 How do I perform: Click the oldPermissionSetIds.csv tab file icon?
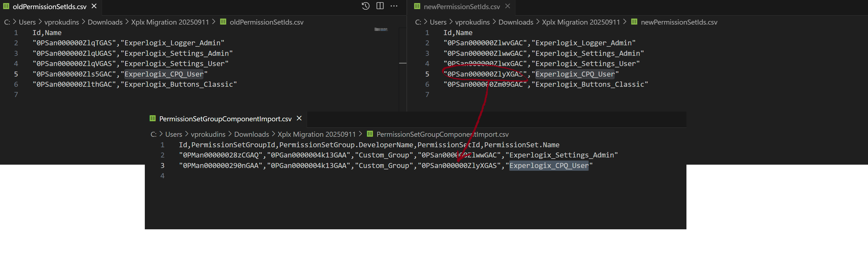pos(6,6)
